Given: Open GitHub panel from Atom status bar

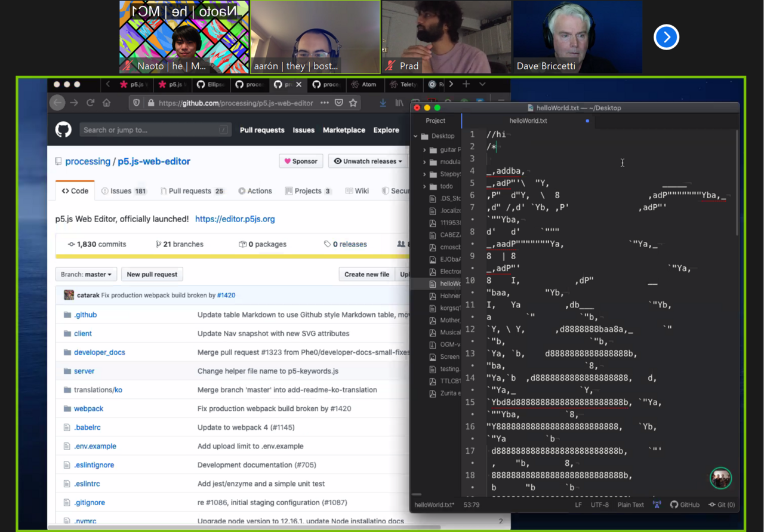Looking at the screenshot, I should [685, 505].
